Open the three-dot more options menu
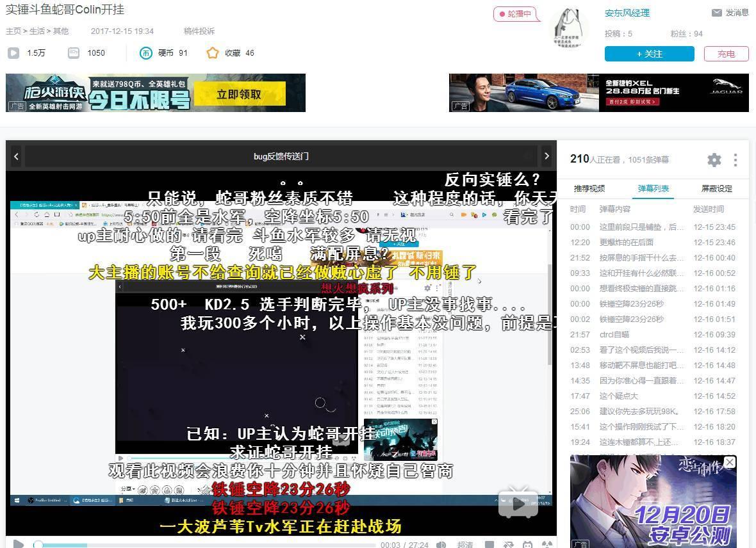The image size is (756, 548). 735,159
